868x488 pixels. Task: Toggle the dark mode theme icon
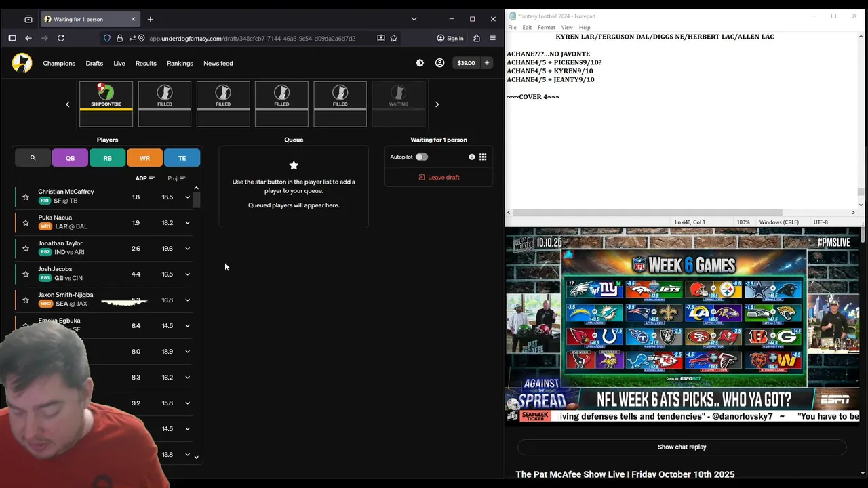pyautogui.click(x=420, y=63)
